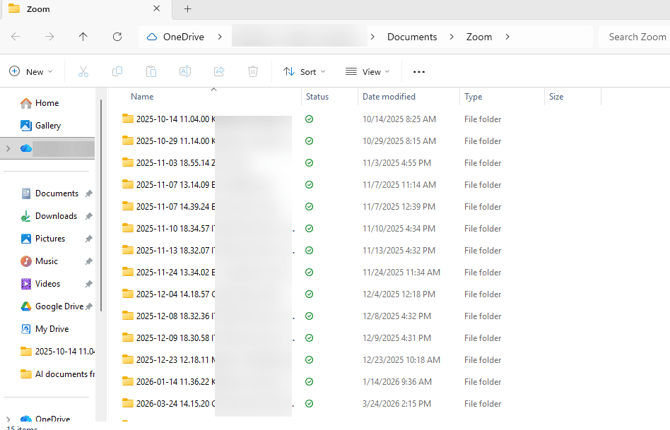The height and width of the screenshot is (430, 670).
Task: Open Gallery in navigation pane
Action: click(47, 126)
